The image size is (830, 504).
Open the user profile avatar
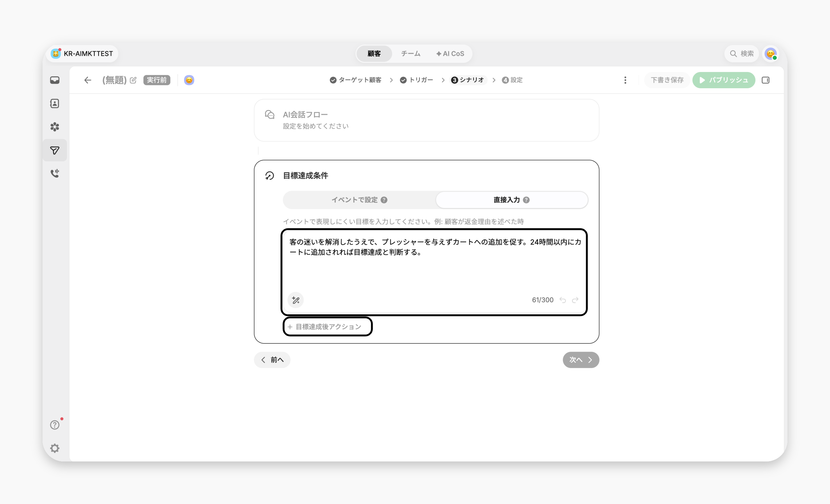tap(771, 53)
